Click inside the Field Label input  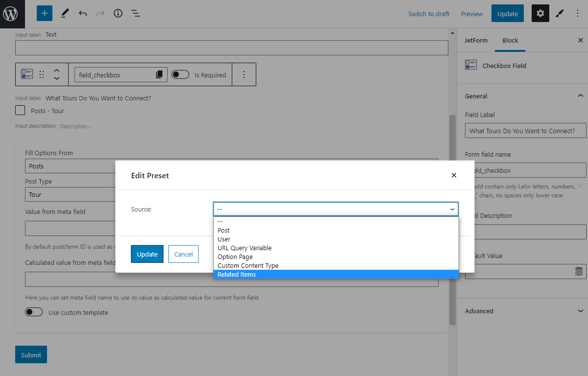(525, 130)
